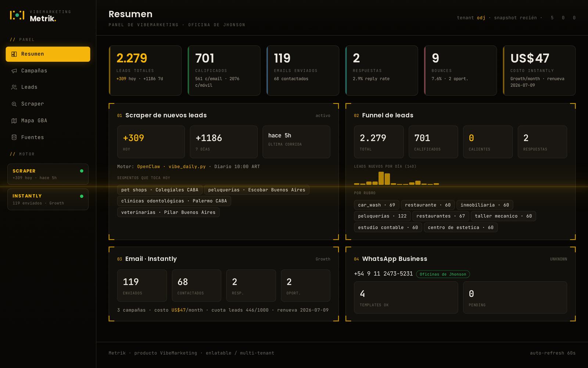Click the 2 RESP. tile
Viewport: 588px width, 368px height.
[x=251, y=286]
